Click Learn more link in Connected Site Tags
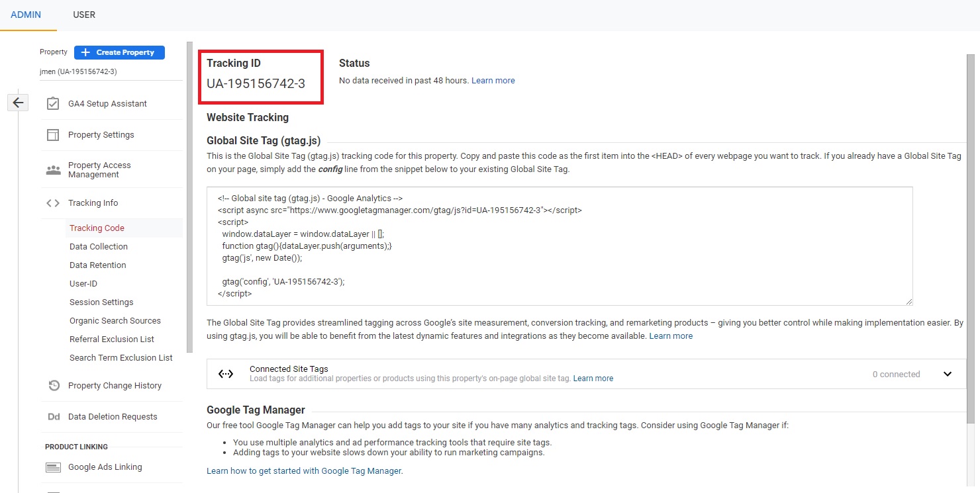The image size is (980, 493). point(593,379)
